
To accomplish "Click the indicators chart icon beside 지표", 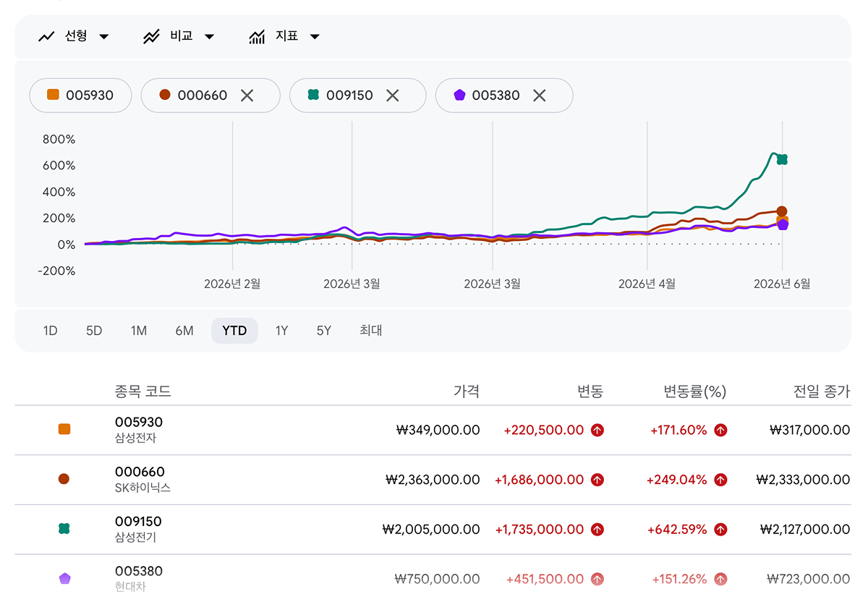I will 257,36.
